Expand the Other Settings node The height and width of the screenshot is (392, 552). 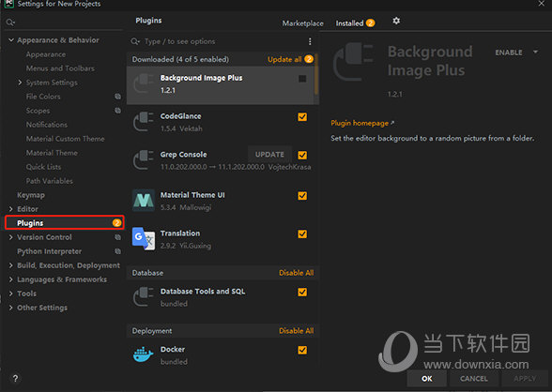[11, 308]
